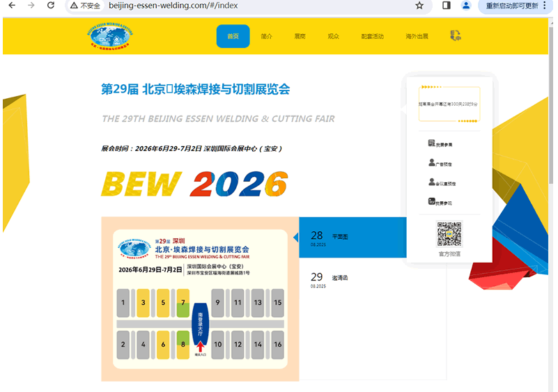558x392 pixels.
Task: Click the 会议室预定 icon in side panel
Action: [x=431, y=182]
